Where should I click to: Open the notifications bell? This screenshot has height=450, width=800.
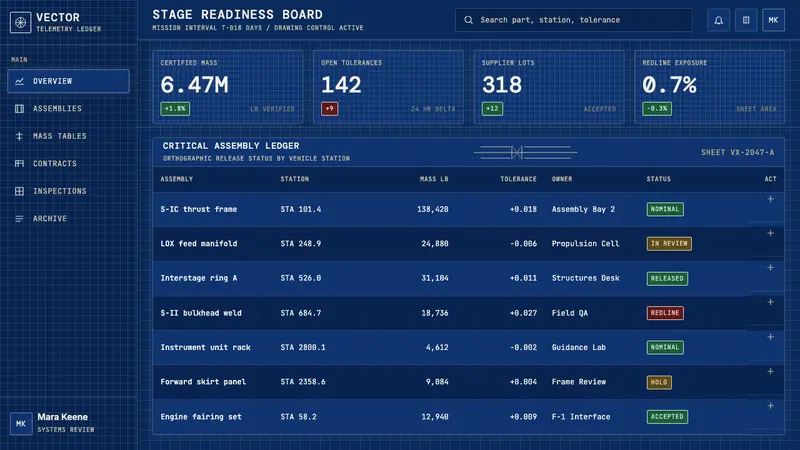coord(718,20)
